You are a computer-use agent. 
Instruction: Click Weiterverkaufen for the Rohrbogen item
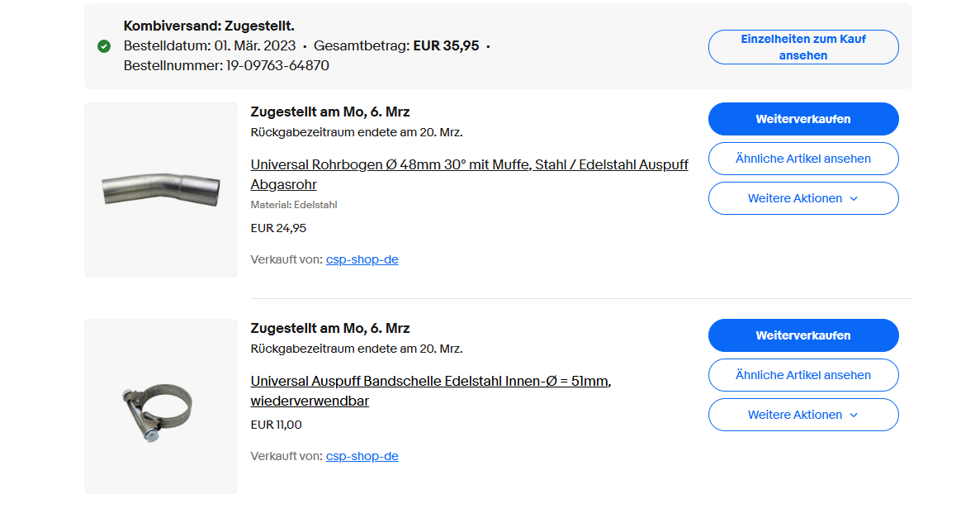click(x=803, y=119)
